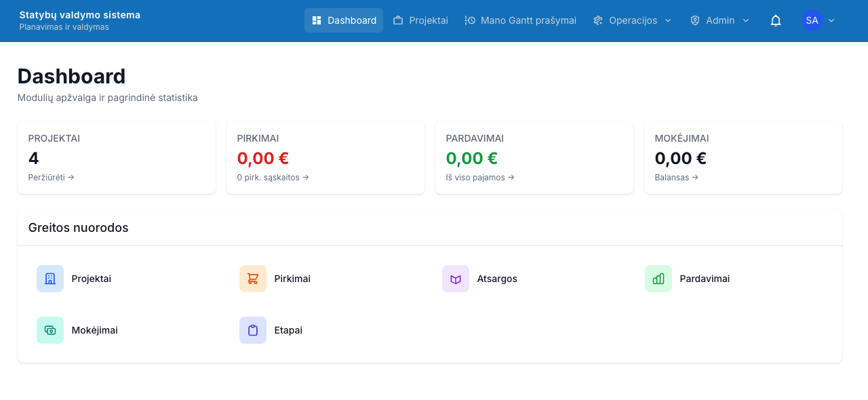This screenshot has width=868, height=400.
Task: Click the Dashboard page heading
Action: point(72,76)
